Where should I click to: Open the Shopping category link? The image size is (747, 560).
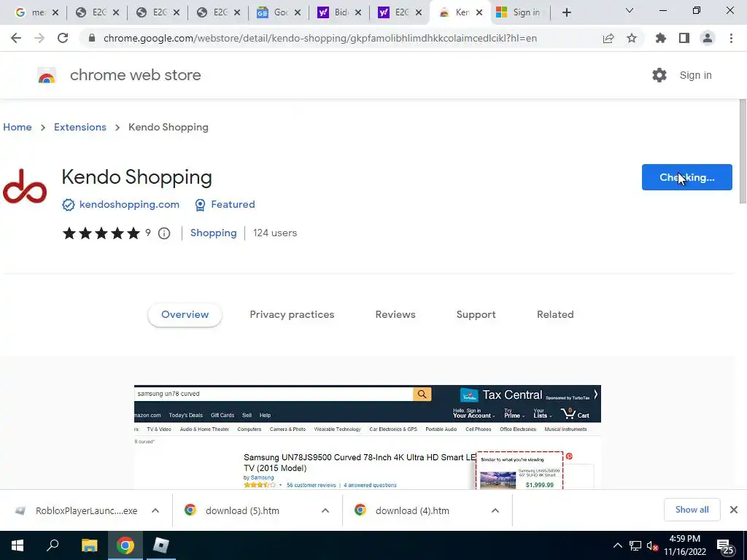pos(214,233)
